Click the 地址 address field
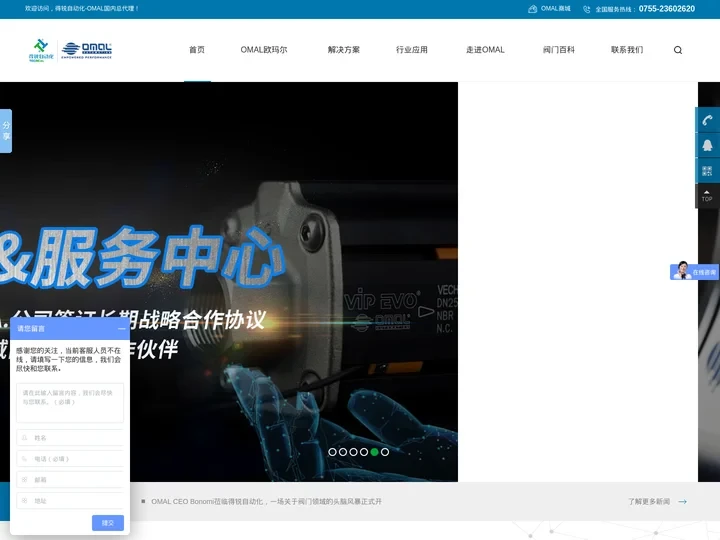This screenshot has width=720, height=540. coord(70,501)
